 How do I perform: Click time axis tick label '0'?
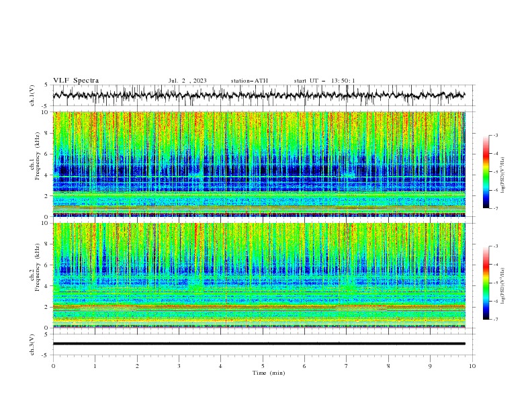[x=53, y=366]
